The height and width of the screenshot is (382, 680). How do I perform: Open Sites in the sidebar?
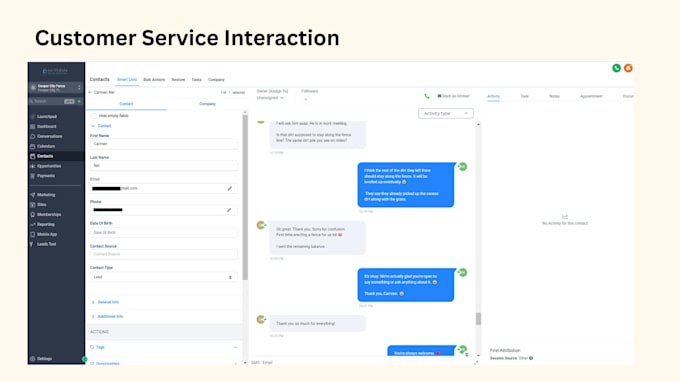(42, 205)
